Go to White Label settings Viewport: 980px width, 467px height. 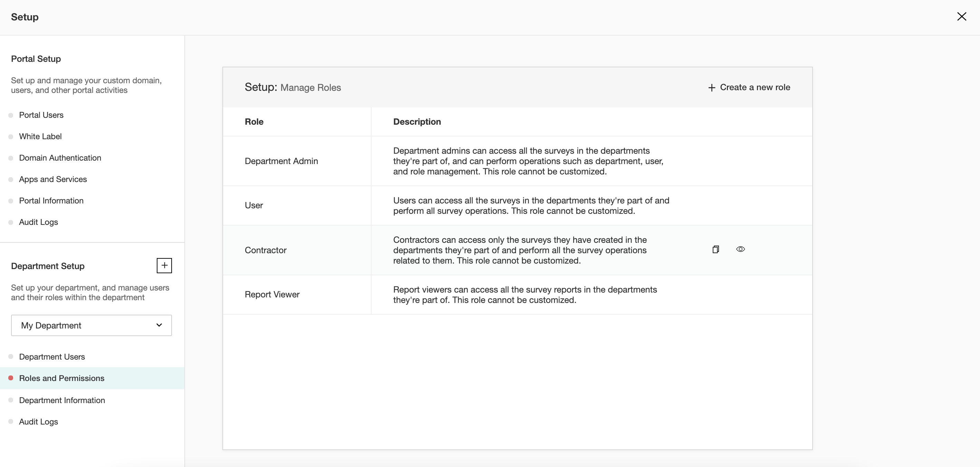(x=40, y=136)
